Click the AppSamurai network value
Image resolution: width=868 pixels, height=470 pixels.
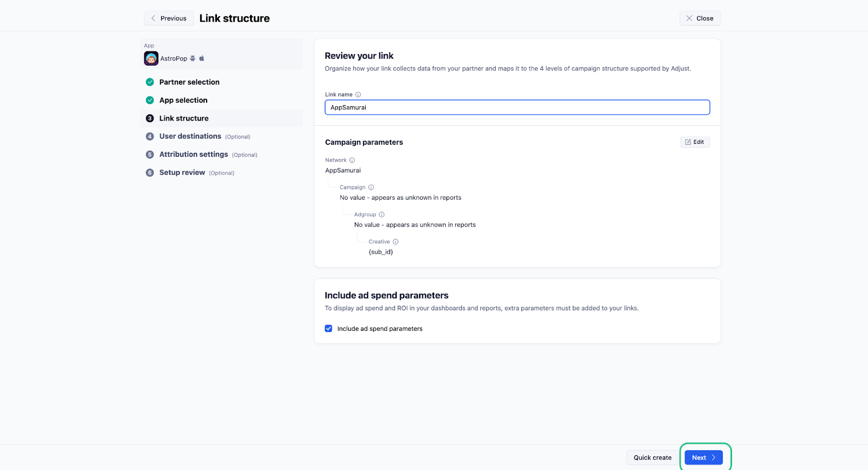click(x=343, y=171)
